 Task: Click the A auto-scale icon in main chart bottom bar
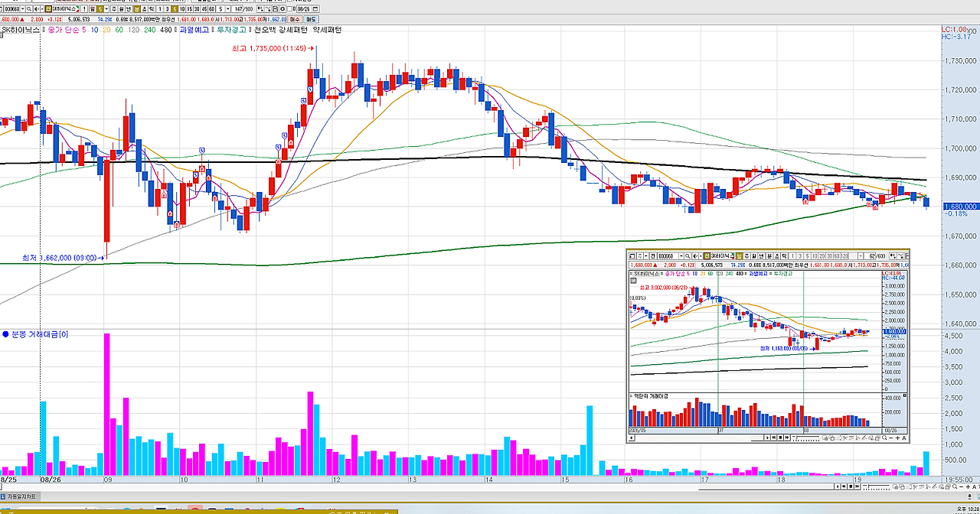click(974, 486)
